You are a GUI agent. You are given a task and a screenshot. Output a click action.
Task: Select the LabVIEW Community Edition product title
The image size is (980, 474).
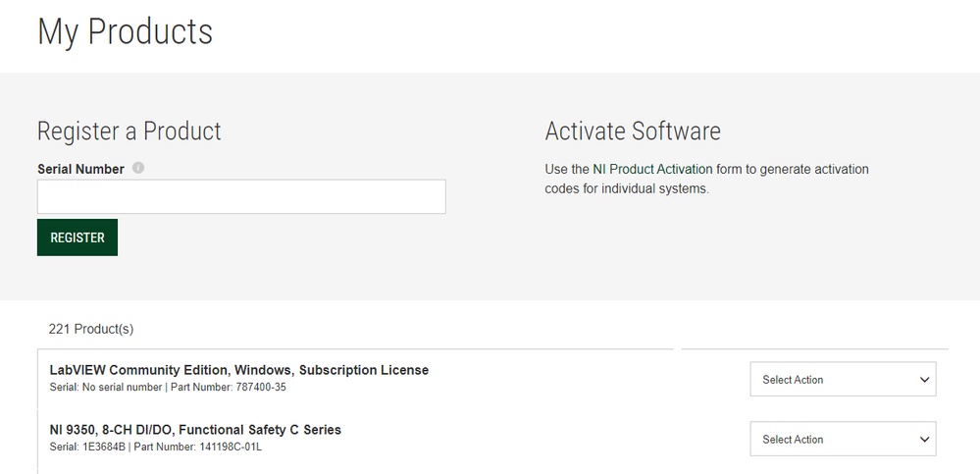238,370
